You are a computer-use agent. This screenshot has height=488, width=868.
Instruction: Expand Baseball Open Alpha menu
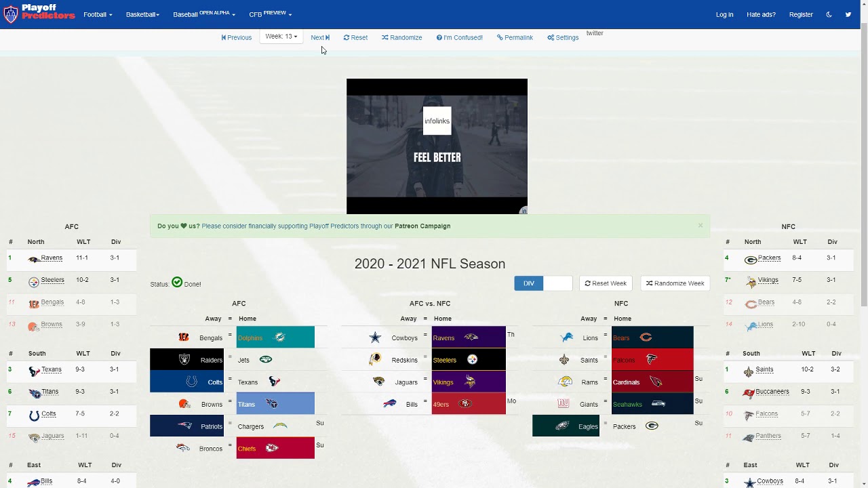pos(204,14)
